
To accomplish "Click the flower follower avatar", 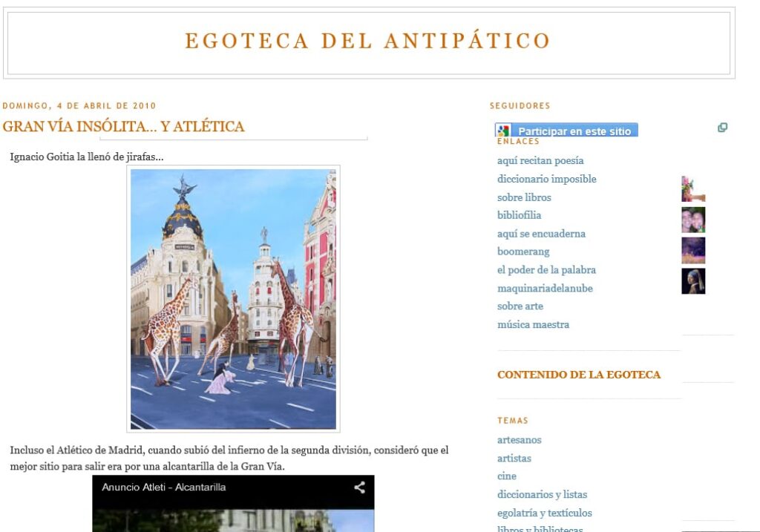I will coord(693,189).
